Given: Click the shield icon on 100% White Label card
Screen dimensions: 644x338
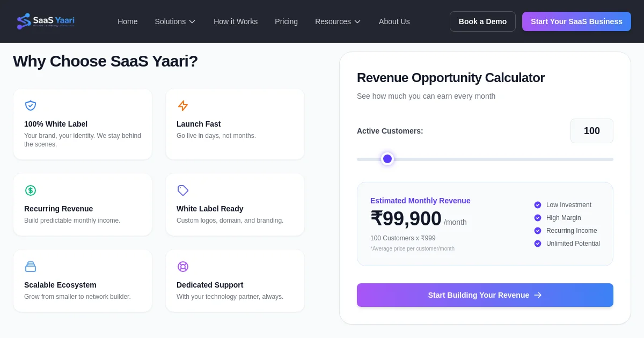Looking at the screenshot, I should (31, 106).
